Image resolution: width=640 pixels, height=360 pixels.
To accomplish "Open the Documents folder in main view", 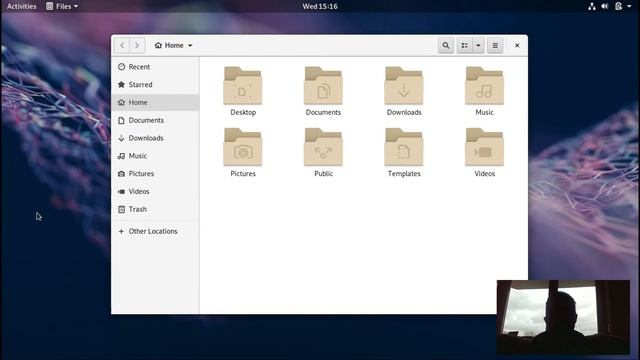I will tap(323, 86).
